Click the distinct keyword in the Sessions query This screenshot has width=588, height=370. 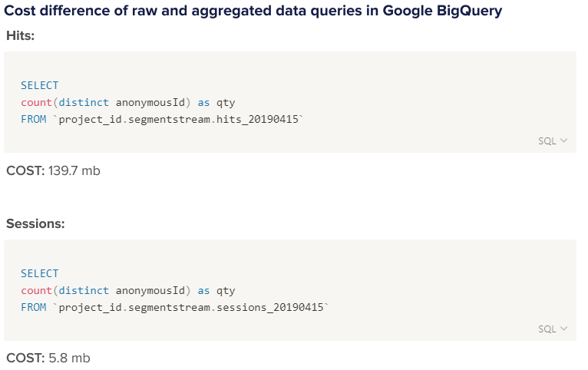[84, 290]
